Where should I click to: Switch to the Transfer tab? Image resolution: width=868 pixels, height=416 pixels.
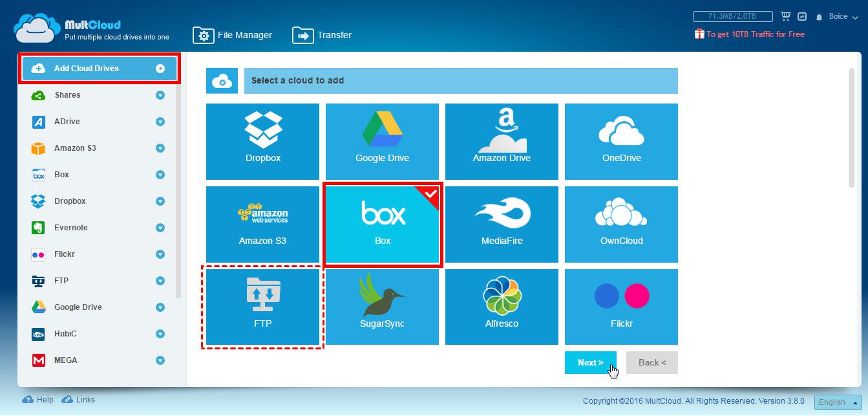323,35
